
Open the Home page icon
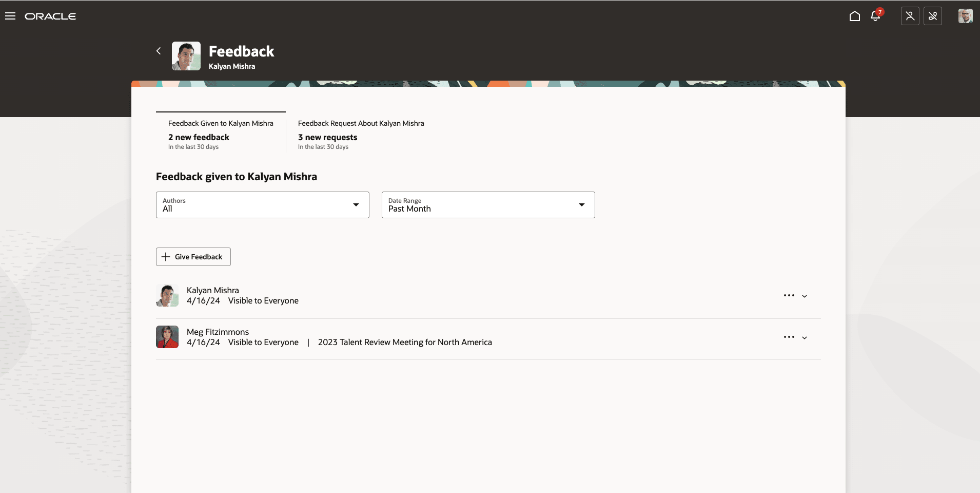[x=854, y=16]
